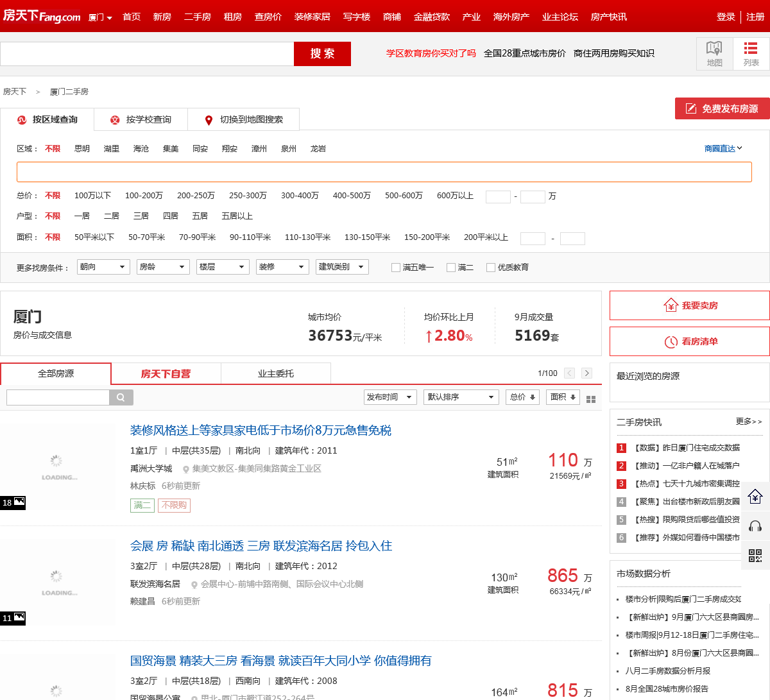Image resolution: width=770 pixels, height=700 pixels.
Task: Toggle 优质教育 checkbox
Action: 491,268
